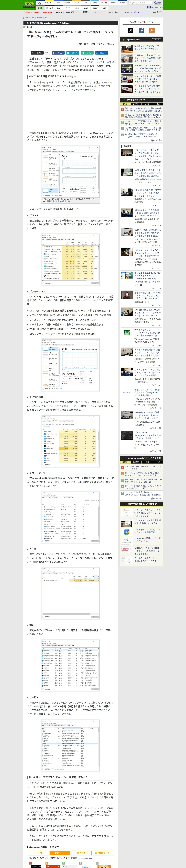Open author link 清水 理史
This screenshot has height=868, width=186.
pos(83,44)
